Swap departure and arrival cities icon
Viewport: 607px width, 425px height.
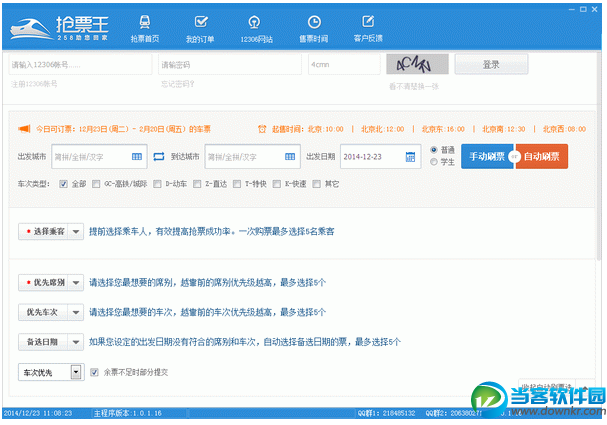(159, 157)
